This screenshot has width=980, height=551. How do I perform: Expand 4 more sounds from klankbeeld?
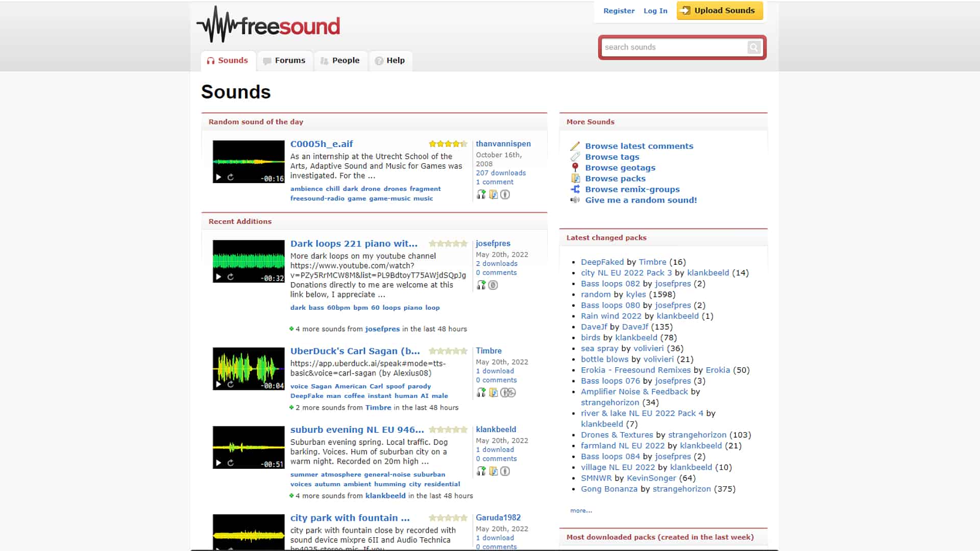coord(291,496)
